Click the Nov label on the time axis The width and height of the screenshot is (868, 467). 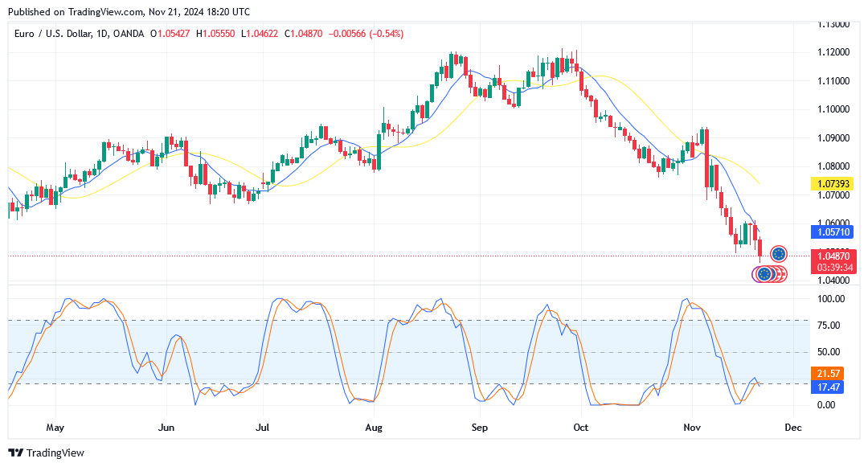tap(692, 428)
